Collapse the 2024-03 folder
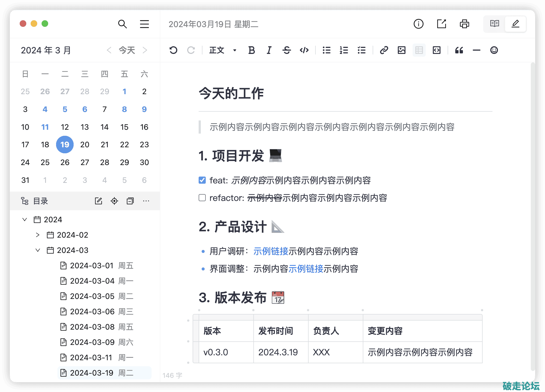The width and height of the screenshot is (545, 392). coord(38,250)
